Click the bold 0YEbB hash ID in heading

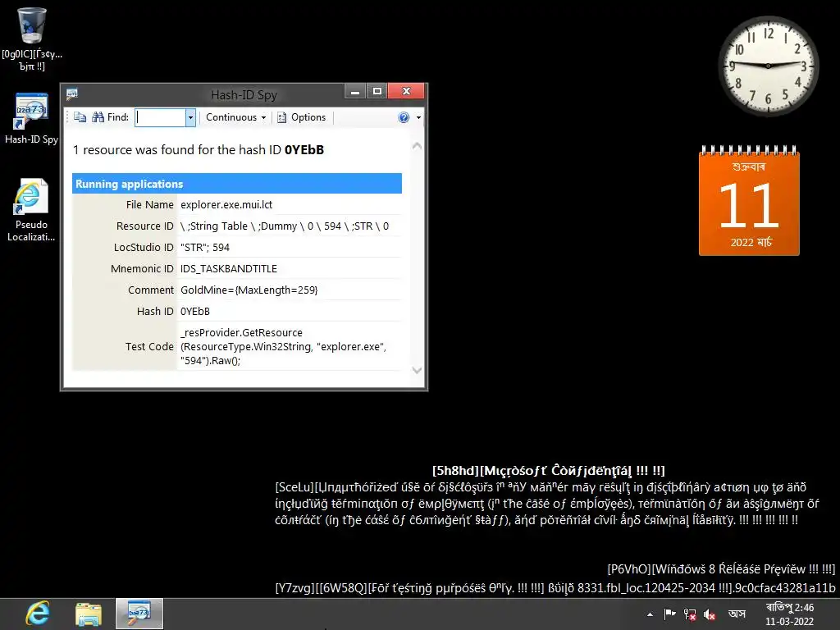pyautogui.click(x=304, y=150)
